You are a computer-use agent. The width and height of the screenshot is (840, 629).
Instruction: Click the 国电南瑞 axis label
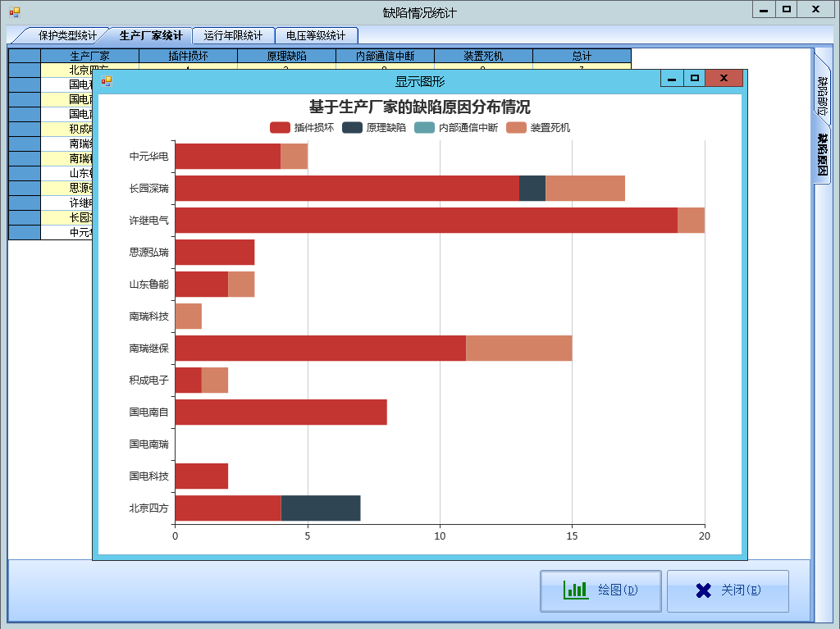(149, 444)
